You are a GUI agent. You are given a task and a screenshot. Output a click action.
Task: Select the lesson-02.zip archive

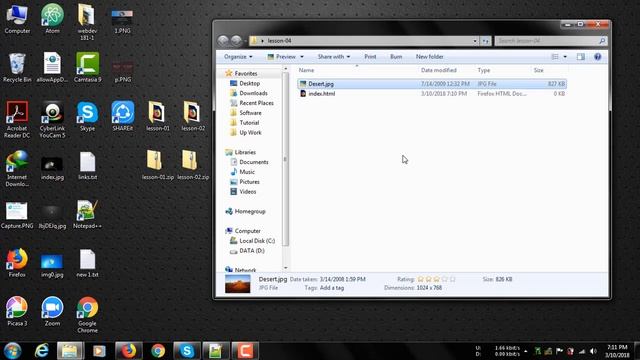click(193, 165)
